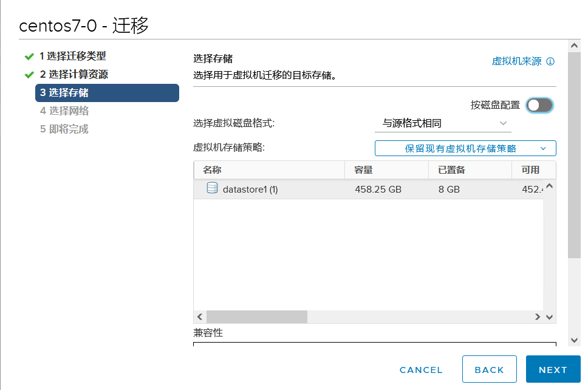Click the right arrow of the horizontal scrollbar
588x390 pixels.
[x=536, y=316]
